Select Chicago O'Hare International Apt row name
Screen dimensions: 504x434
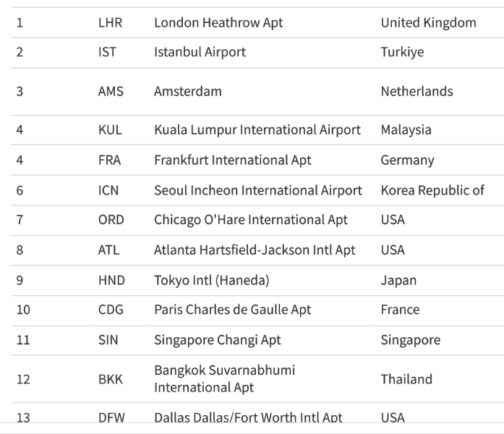coord(250,220)
